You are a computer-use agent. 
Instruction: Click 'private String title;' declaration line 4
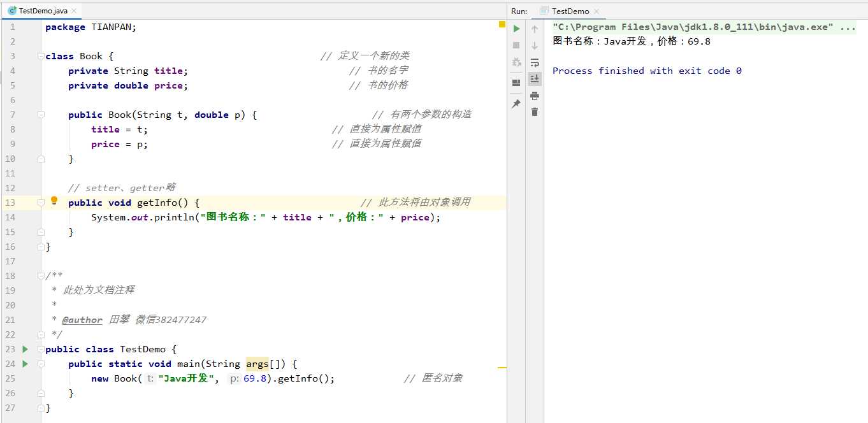(128, 71)
